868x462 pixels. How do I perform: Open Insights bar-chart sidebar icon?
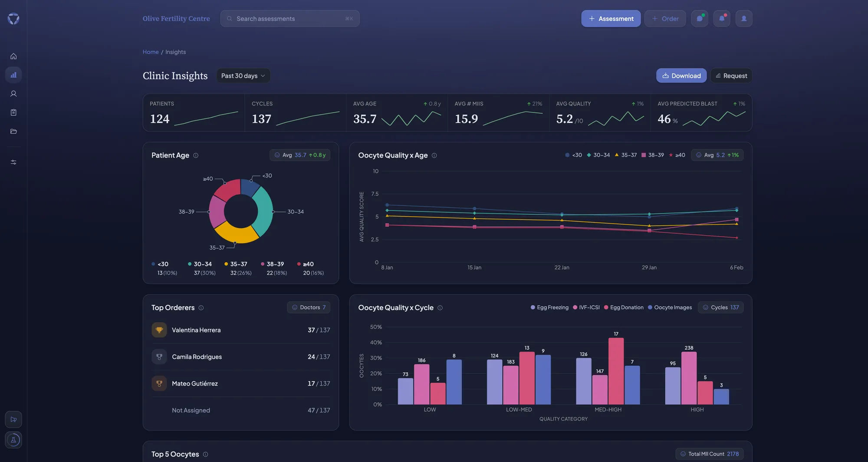[13, 75]
